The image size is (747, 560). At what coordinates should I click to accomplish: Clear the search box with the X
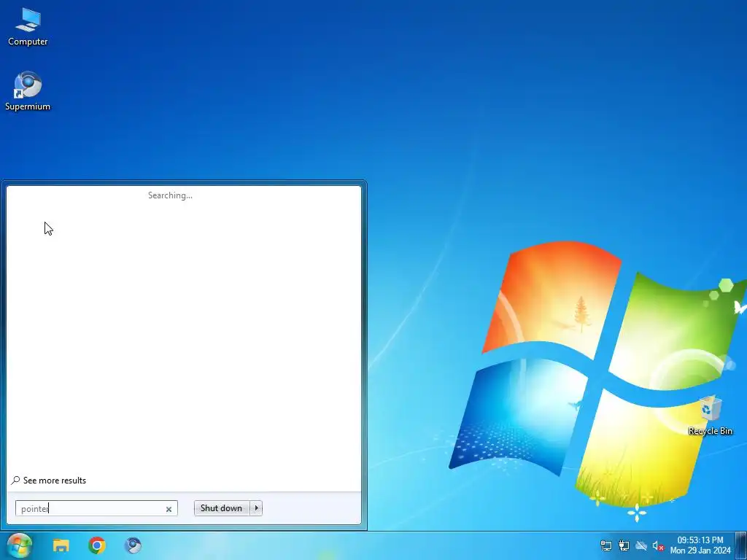(169, 509)
